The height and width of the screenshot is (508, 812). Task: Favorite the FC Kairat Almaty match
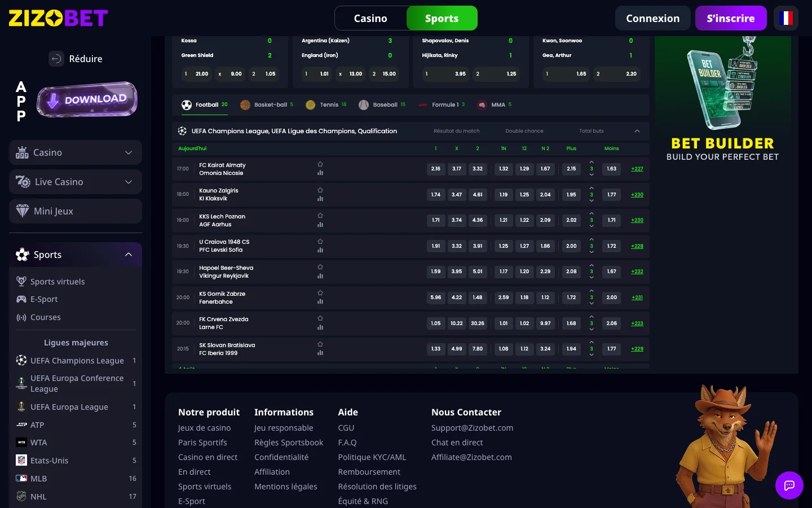[x=320, y=164]
